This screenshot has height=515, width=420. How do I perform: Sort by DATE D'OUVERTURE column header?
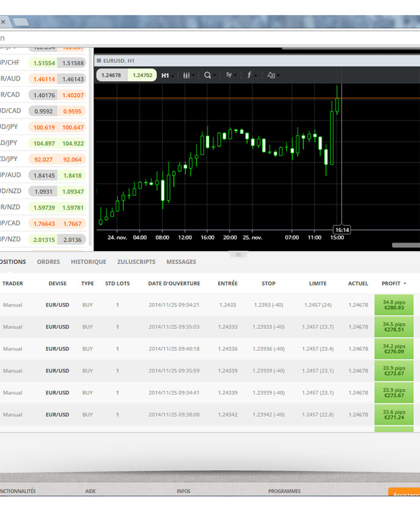tap(174, 283)
